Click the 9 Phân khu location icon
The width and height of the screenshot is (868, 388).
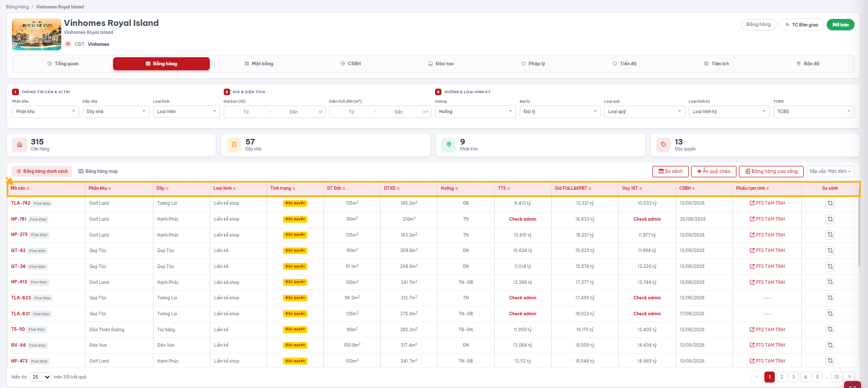(449, 145)
